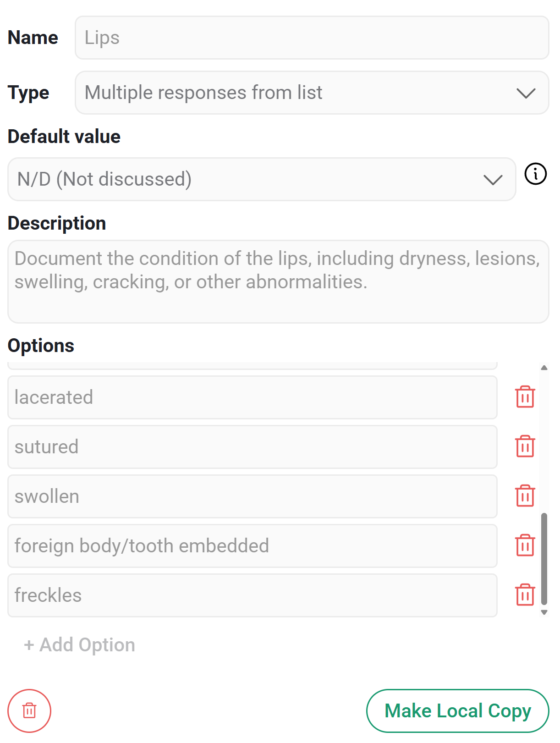The image size is (560, 743).
Task: Click the options scrollbar down arrow
Action: [544, 612]
